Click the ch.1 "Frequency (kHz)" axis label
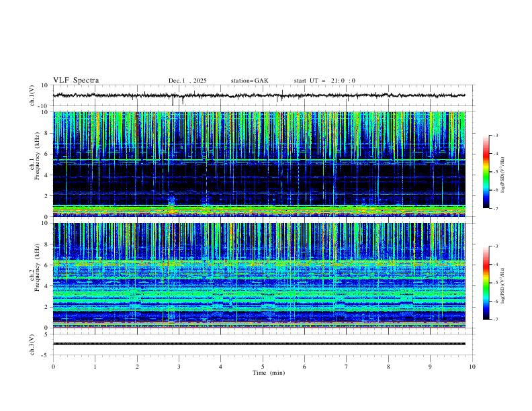This screenshot has height=411, width=532. [x=37, y=155]
